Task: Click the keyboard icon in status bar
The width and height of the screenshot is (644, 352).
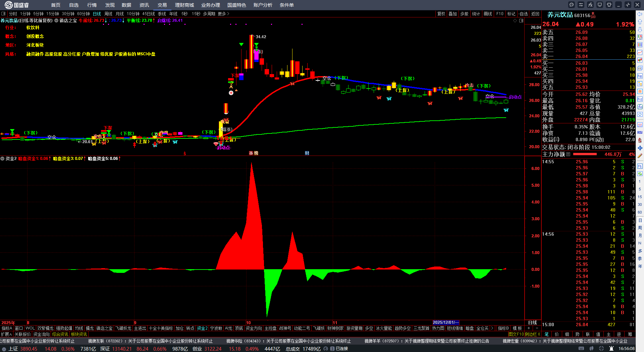Action: [x=581, y=349]
